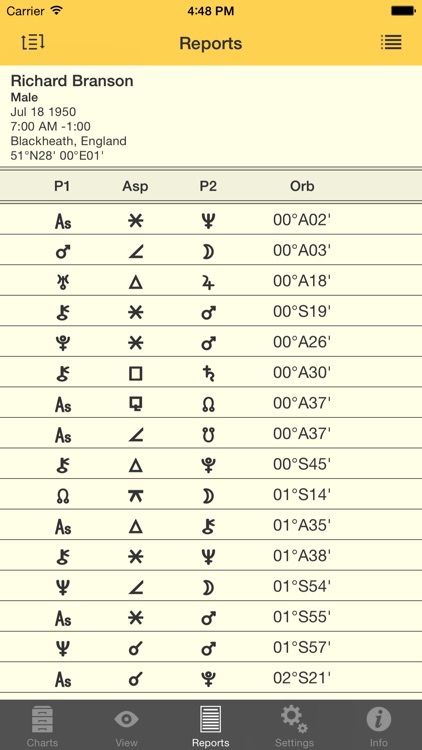Select the Saturn glyph in the 00°A30' row
Screen dimensions: 422x750
[208, 373]
